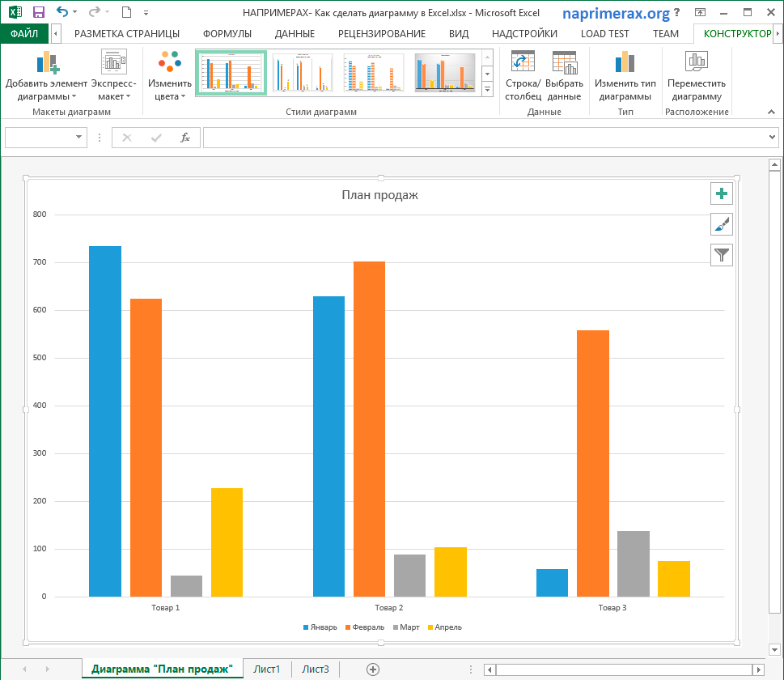Click the Change Colors palette icon
The width and height of the screenshot is (784, 680).
[x=170, y=63]
